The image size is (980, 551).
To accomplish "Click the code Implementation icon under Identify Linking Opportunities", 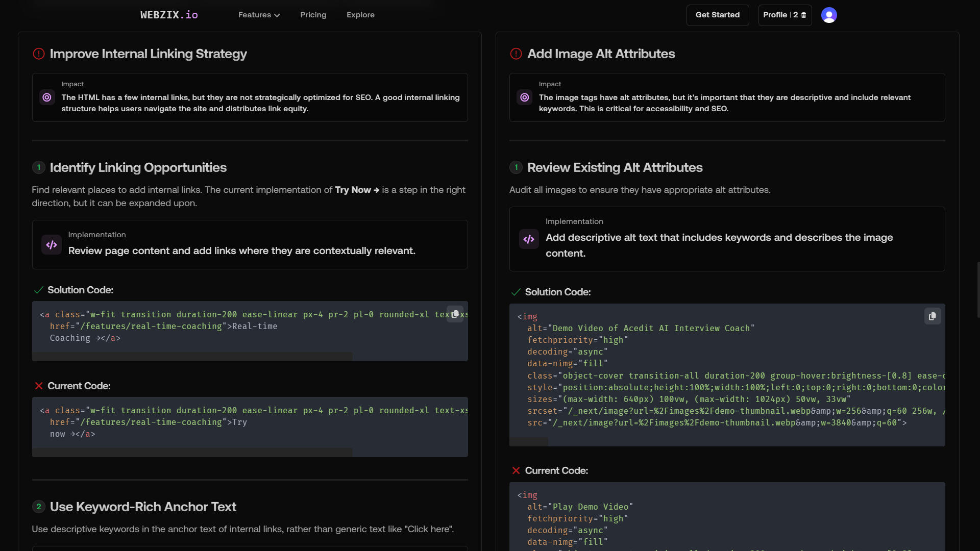I will [51, 244].
